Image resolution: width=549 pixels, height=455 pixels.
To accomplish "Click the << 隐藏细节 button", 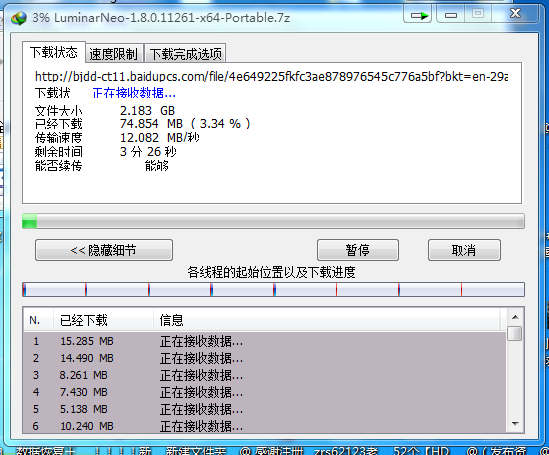I will point(104,250).
